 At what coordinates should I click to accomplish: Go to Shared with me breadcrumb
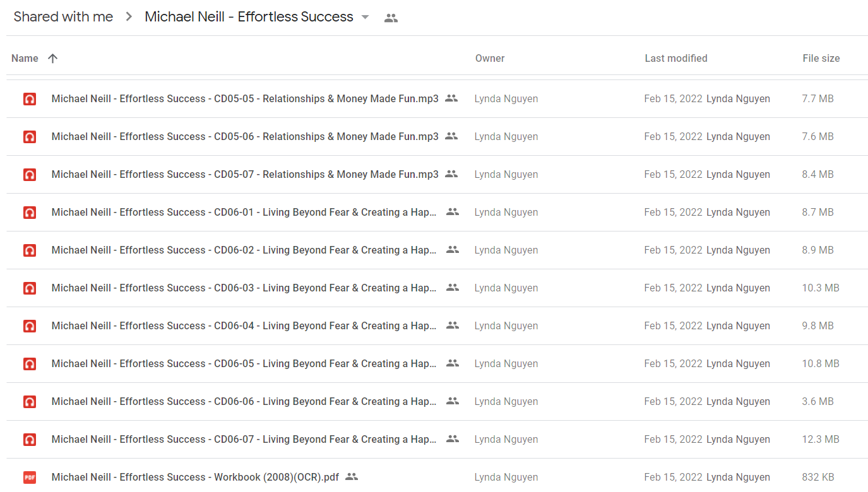[63, 17]
